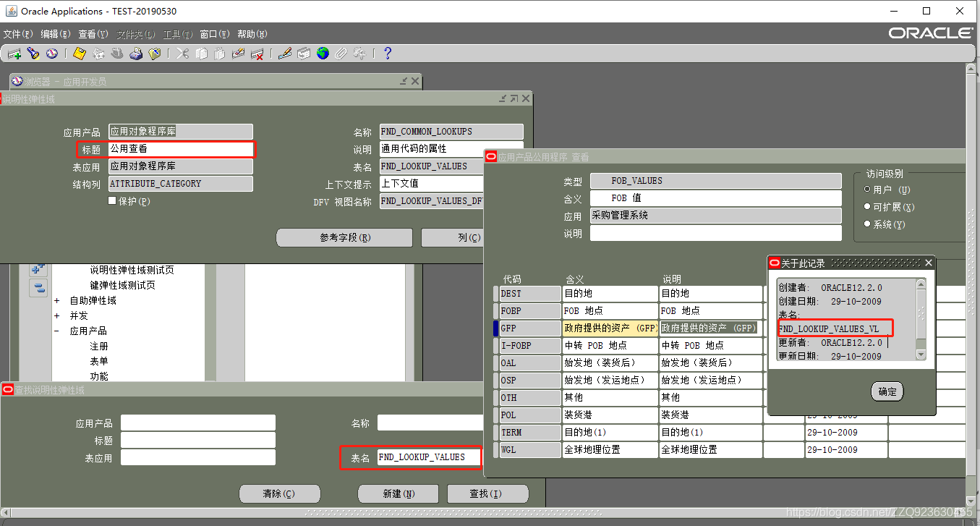980x526 pixels.
Task: Click the 标题 field containing 公用查看
Action: click(x=181, y=149)
